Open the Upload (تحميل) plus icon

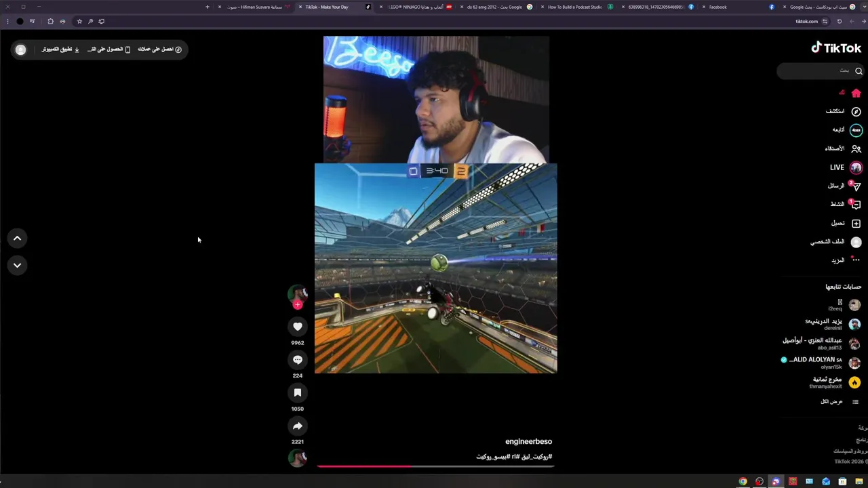(856, 223)
